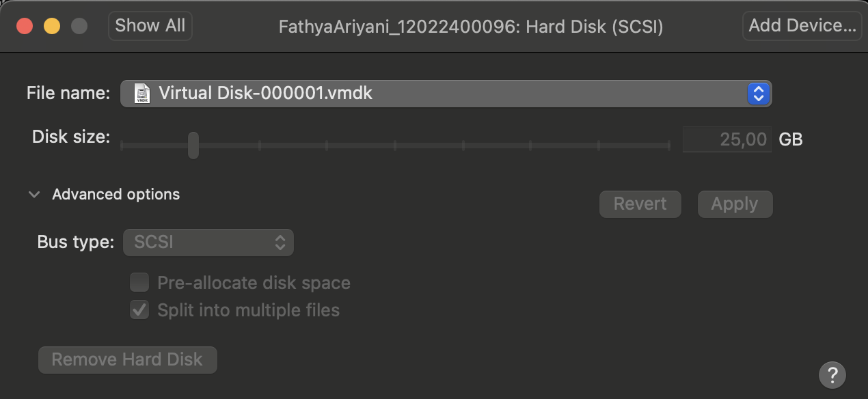The height and width of the screenshot is (399, 868).
Task: Open the SCSI bus type dropdown
Action: pyautogui.click(x=208, y=242)
